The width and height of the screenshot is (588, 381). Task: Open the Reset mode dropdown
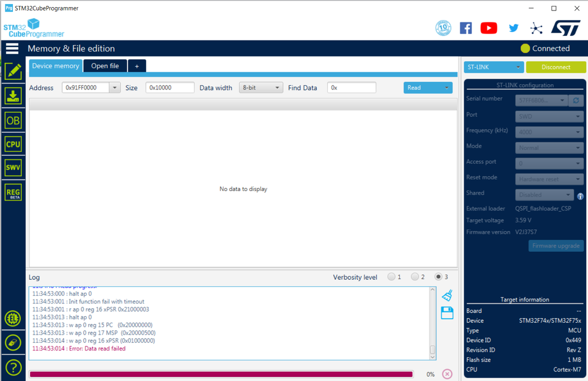(x=549, y=179)
